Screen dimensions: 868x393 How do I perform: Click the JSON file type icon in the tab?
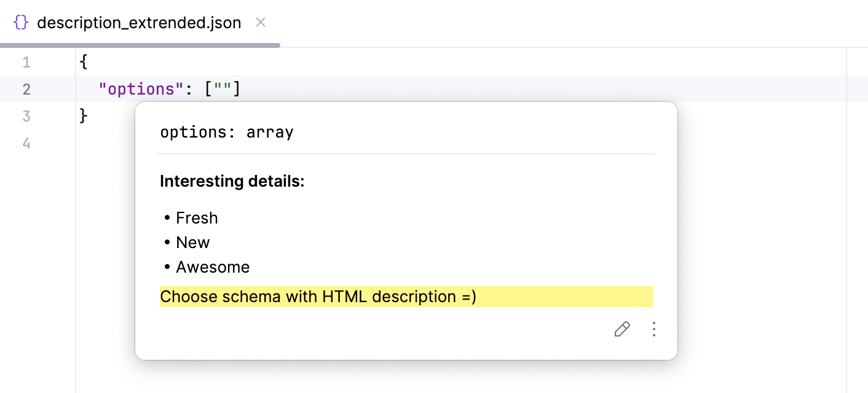22,21
